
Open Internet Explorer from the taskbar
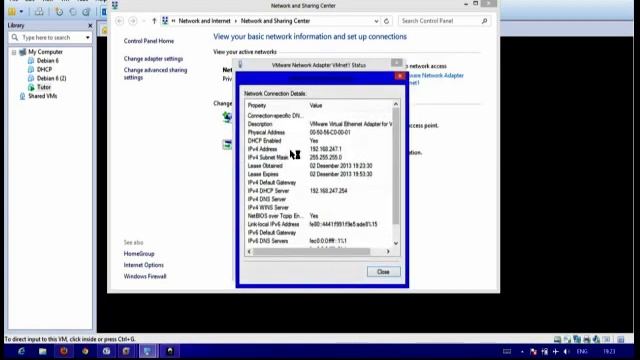pos(21,351)
